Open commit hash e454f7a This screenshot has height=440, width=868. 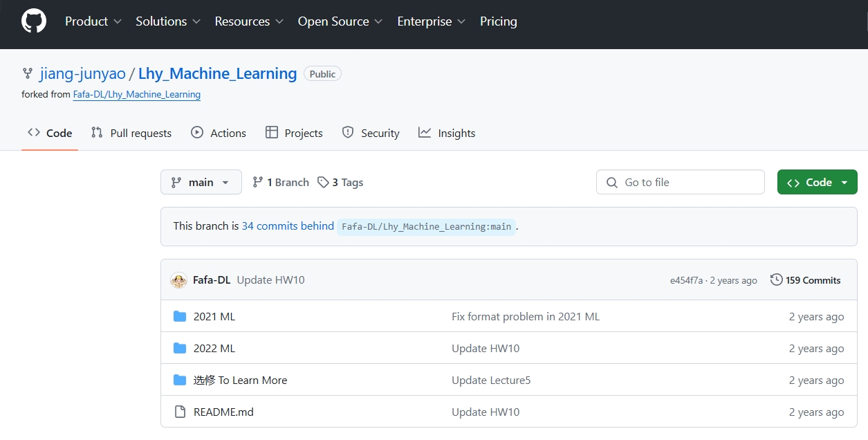(x=686, y=280)
